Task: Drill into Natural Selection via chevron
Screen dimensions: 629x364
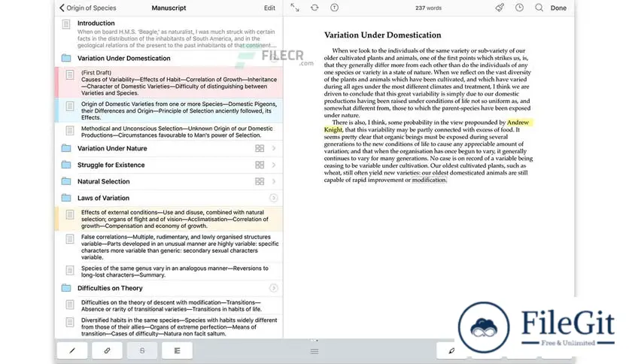Action: [x=274, y=181]
